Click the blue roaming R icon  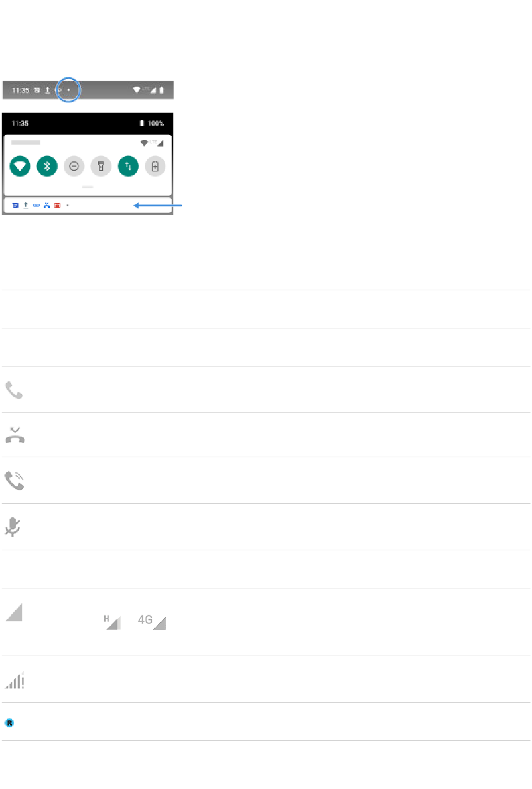tap(10, 723)
